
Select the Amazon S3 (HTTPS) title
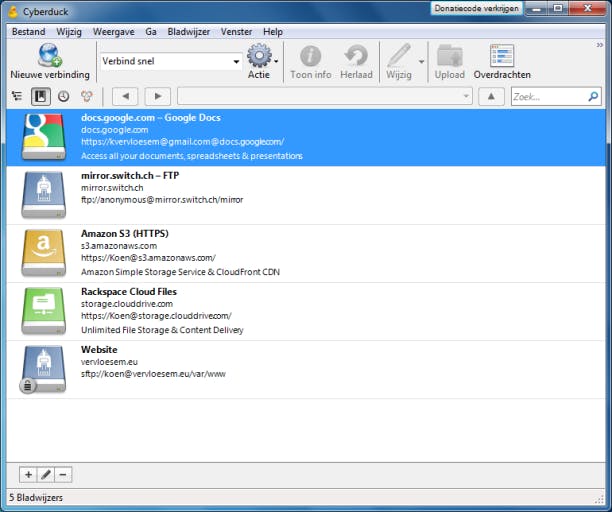(125, 233)
